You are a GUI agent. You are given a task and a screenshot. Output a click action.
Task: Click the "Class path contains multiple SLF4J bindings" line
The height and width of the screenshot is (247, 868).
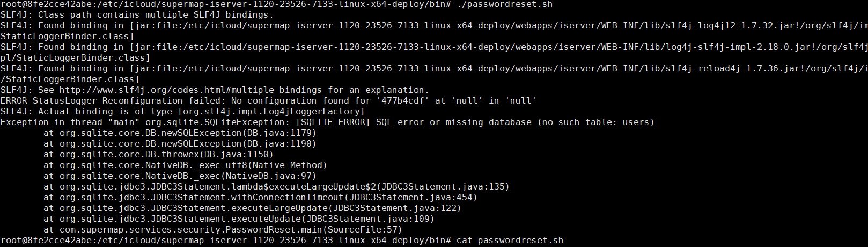tap(156, 15)
